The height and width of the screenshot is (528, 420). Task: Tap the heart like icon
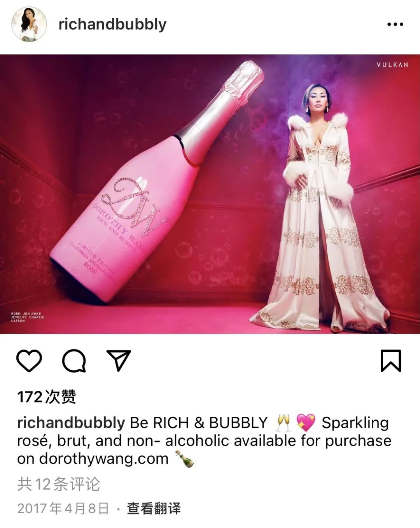29,361
